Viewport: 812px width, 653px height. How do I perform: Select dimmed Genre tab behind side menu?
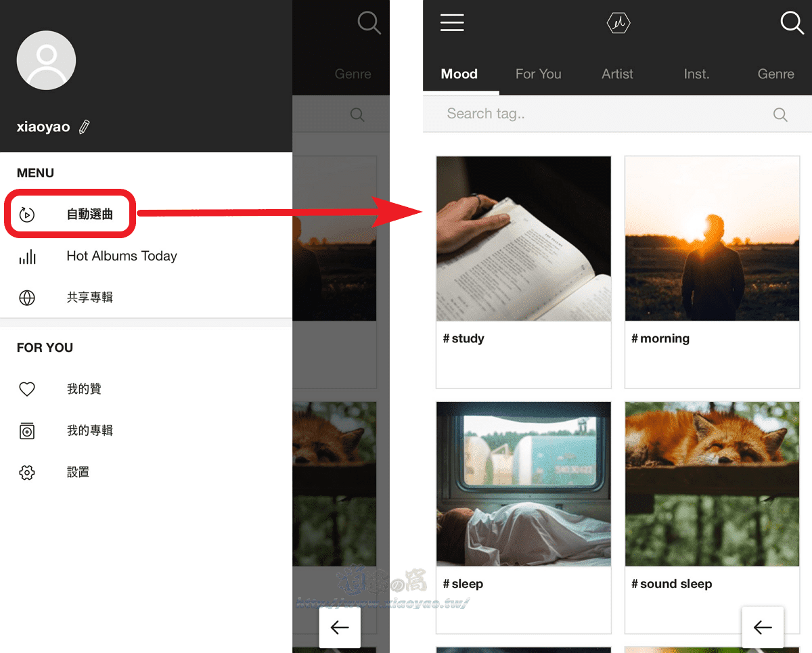pyautogui.click(x=353, y=74)
